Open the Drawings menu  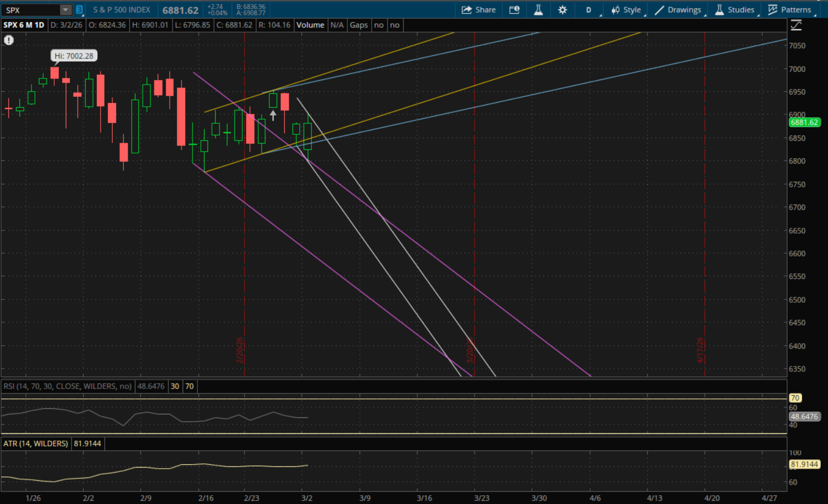[678, 10]
